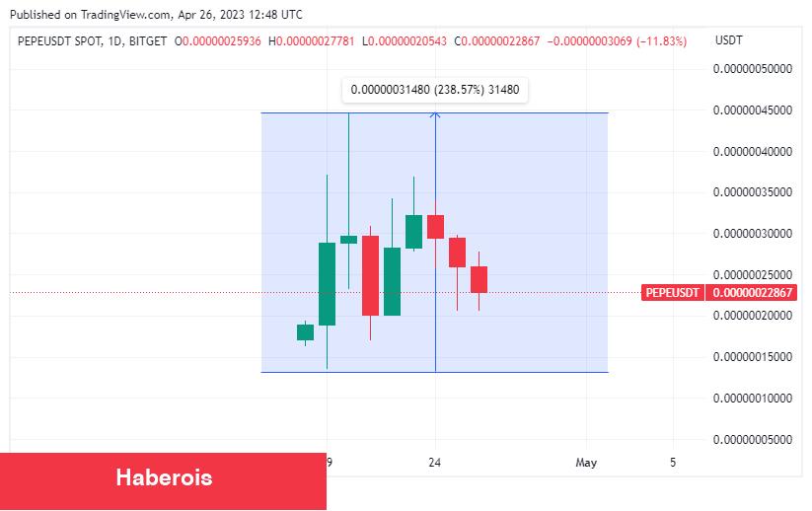
Task: Click the 0.00000035000 price axis label
Action: click(753, 192)
